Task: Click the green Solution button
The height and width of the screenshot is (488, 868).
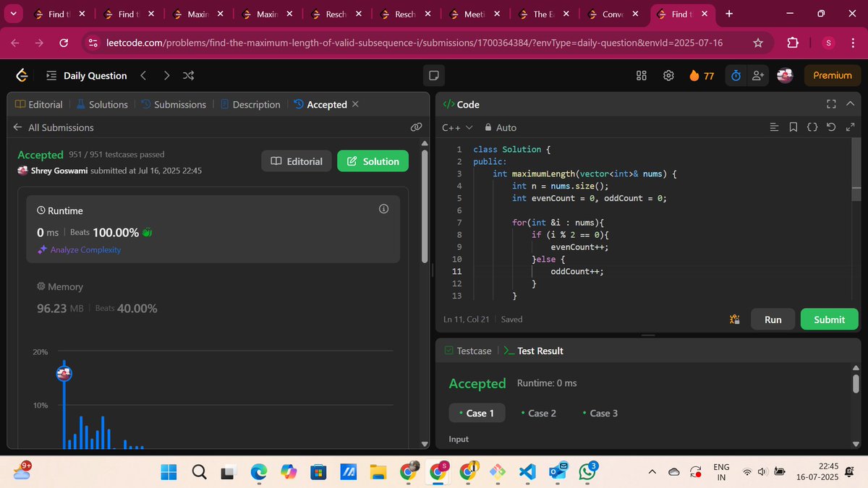Action: [373, 161]
